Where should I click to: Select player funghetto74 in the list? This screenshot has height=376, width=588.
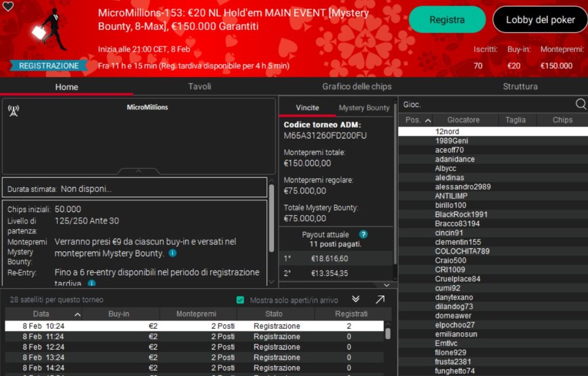tap(493, 371)
